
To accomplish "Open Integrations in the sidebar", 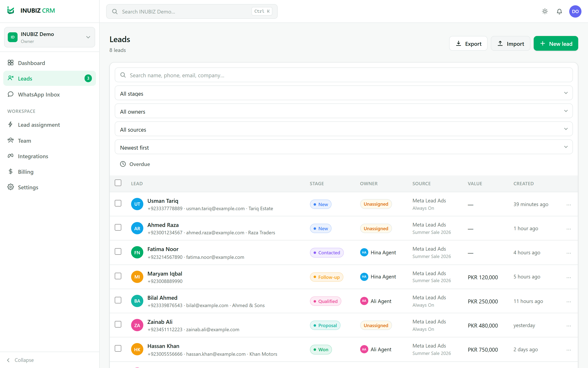I will pos(50,156).
